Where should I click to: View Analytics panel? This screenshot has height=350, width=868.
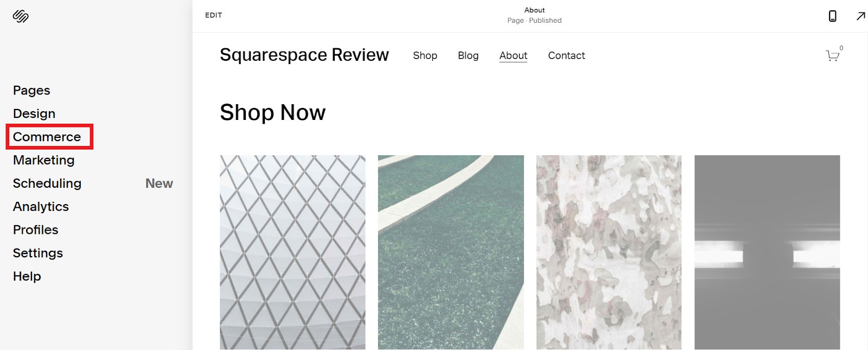(41, 207)
